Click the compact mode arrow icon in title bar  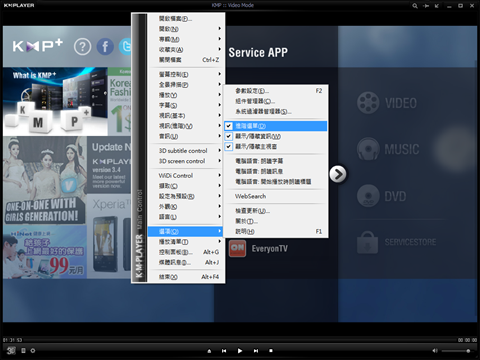pos(437,6)
